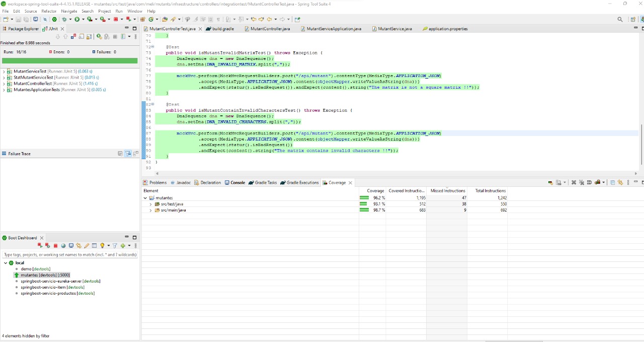Switch to the Package Explorer tab
Image resolution: width=644 pixels, height=342 pixels.
click(21, 29)
